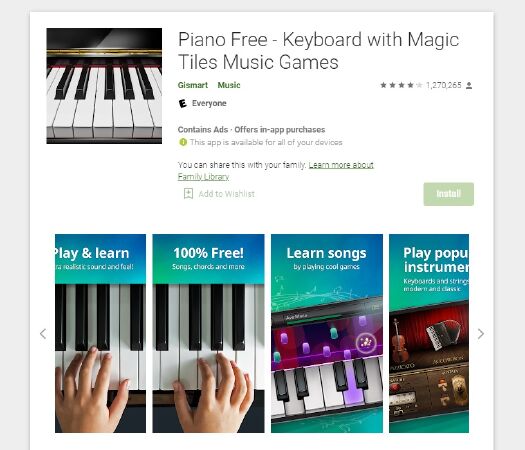Click the Everyone content rating label

click(x=209, y=103)
